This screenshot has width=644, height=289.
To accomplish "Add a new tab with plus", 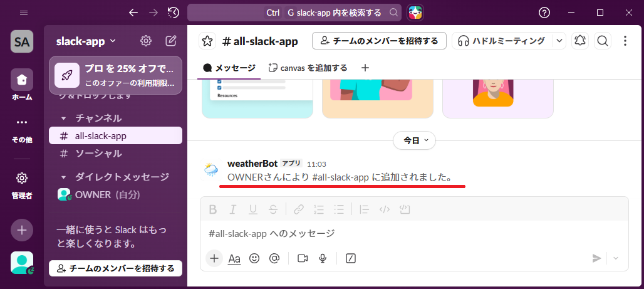I will coord(365,68).
